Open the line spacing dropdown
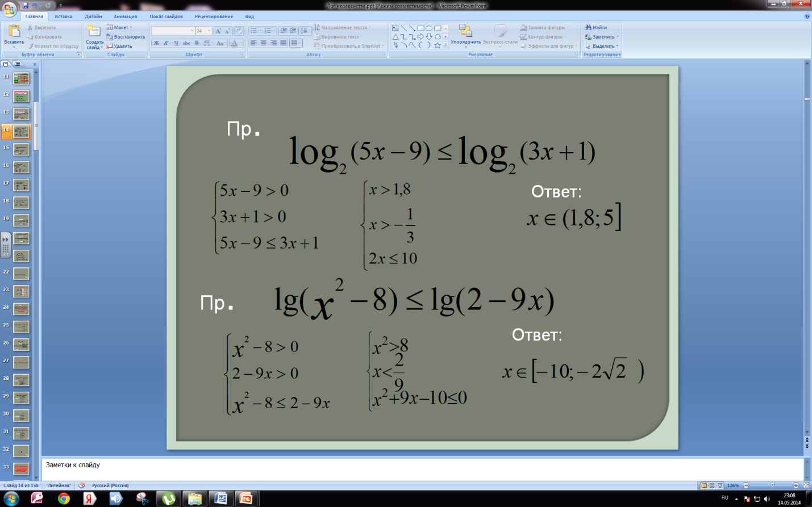This screenshot has height=507, width=812. [x=305, y=31]
